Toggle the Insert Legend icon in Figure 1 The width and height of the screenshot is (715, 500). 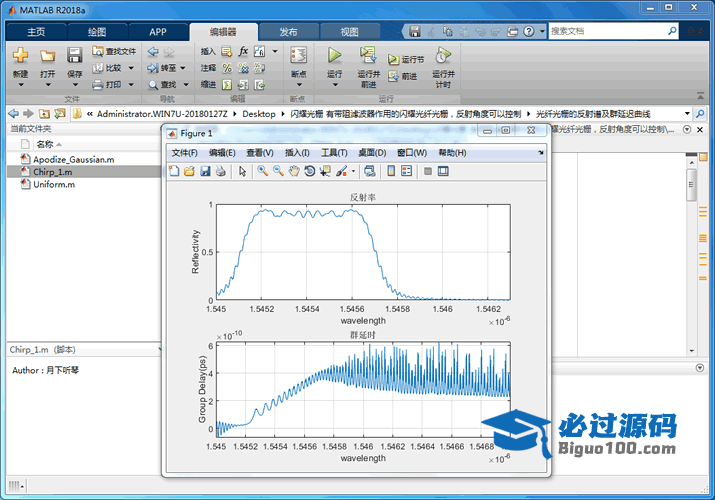tap(406, 171)
